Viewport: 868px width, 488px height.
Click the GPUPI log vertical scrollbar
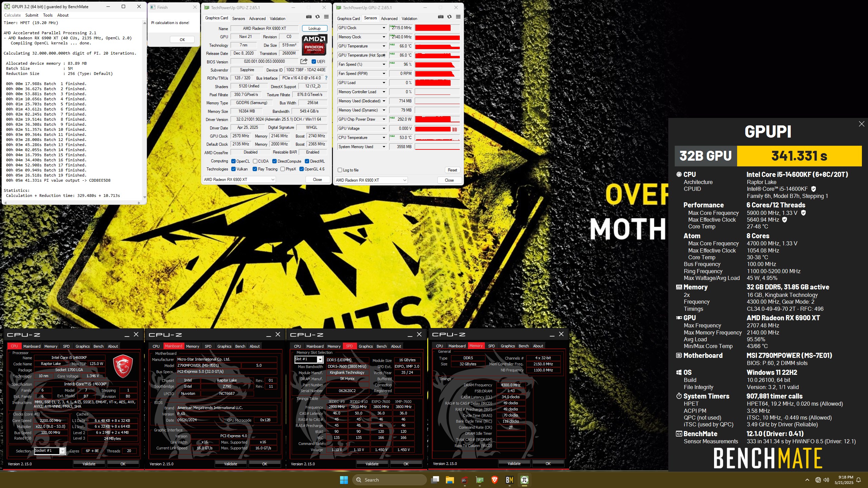pos(145,109)
